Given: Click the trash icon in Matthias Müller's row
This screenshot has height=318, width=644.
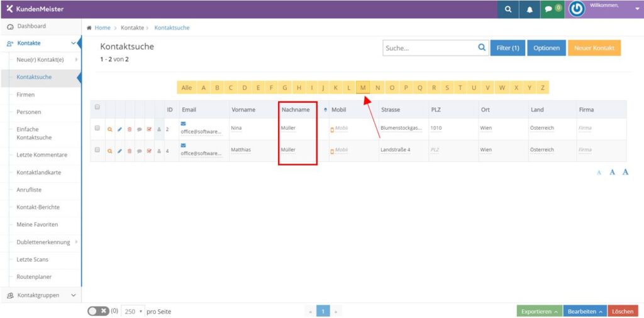Looking at the screenshot, I should pos(130,151).
